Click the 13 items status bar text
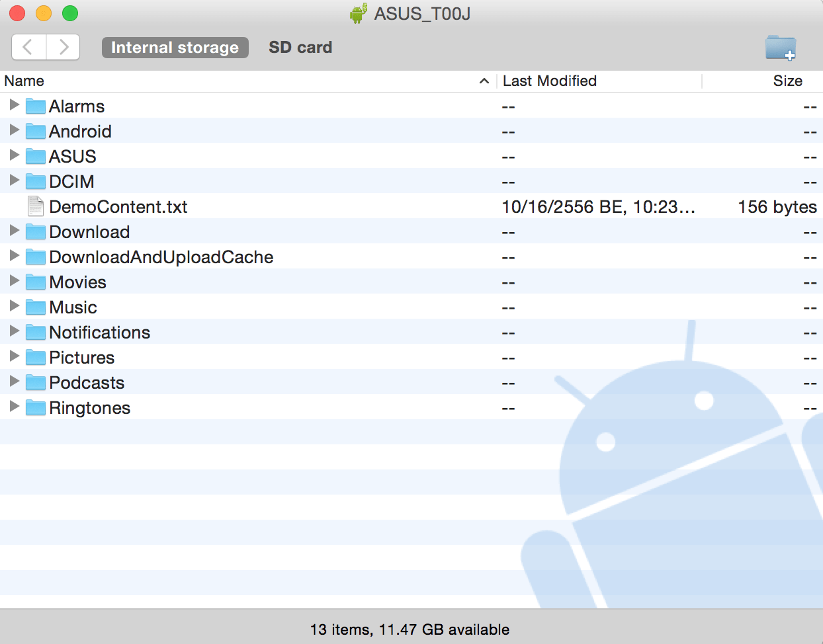823x644 pixels. pyautogui.click(x=410, y=629)
